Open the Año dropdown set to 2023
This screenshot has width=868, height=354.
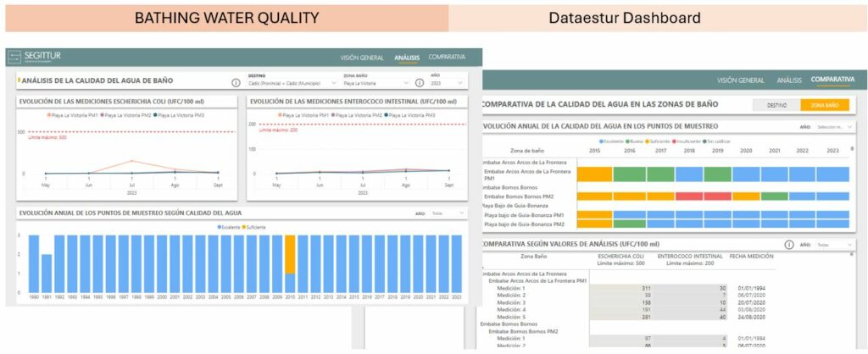click(448, 83)
